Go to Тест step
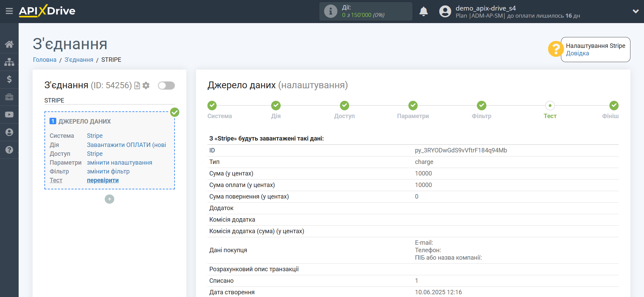 (550, 116)
